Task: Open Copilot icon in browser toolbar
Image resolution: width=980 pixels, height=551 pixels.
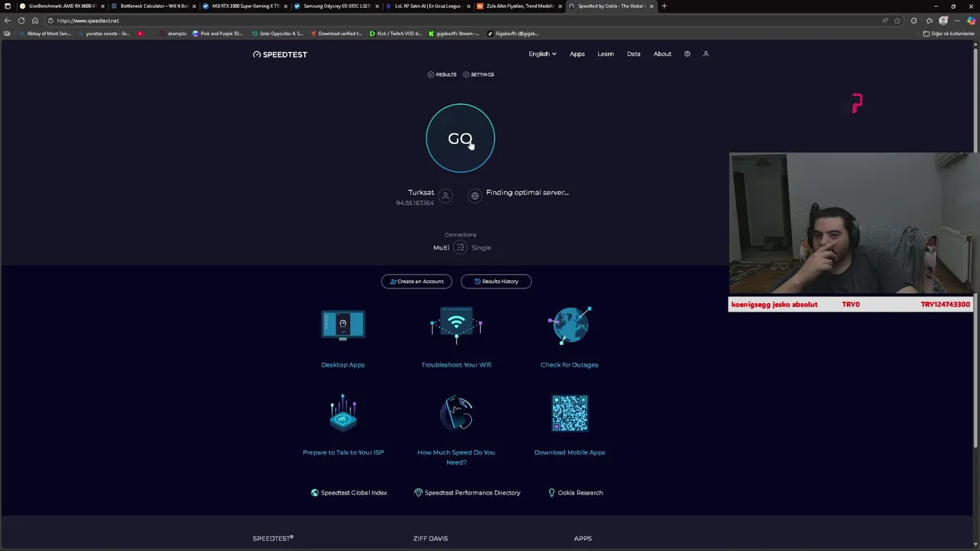Action: pyautogui.click(x=972, y=21)
